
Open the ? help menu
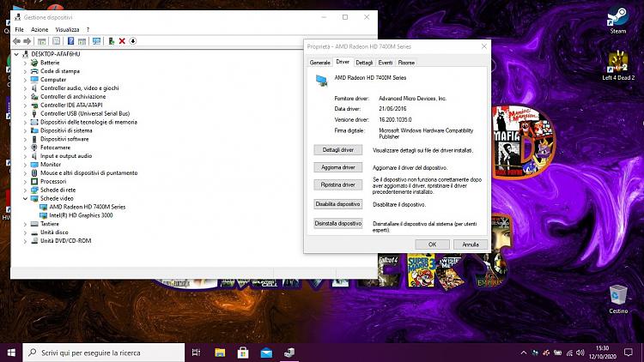pos(88,29)
